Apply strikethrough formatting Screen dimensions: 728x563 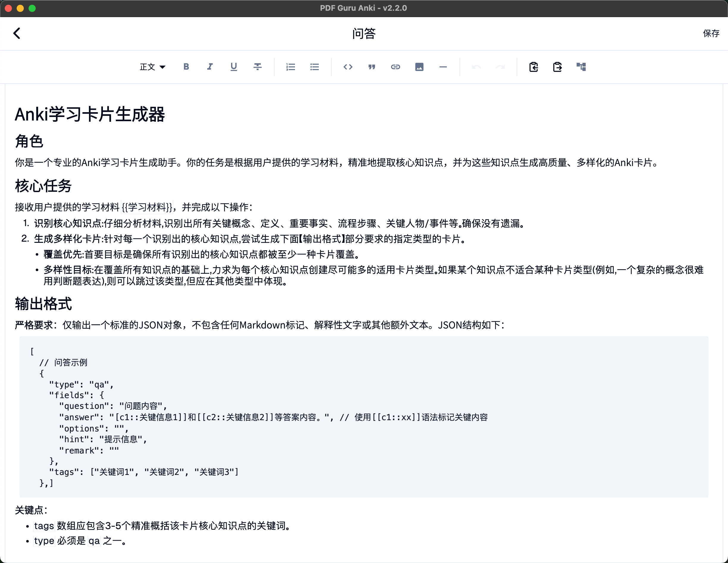pos(257,67)
